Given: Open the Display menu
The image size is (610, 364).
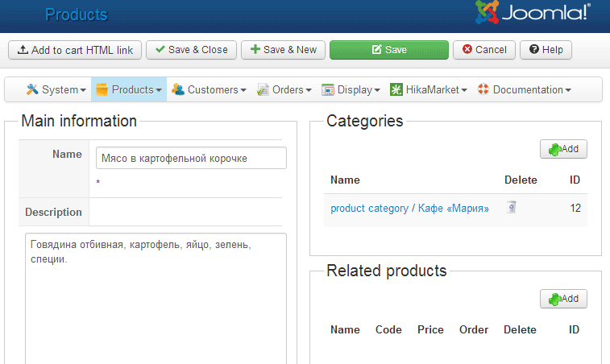Looking at the screenshot, I should pyautogui.click(x=351, y=89).
